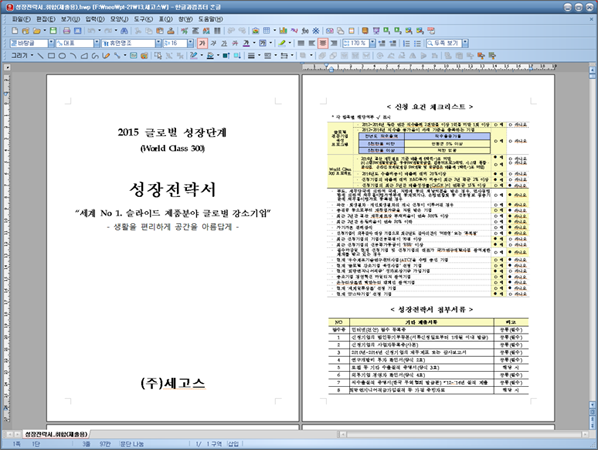
Task: Click the insert table icon
Action: click(267, 31)
